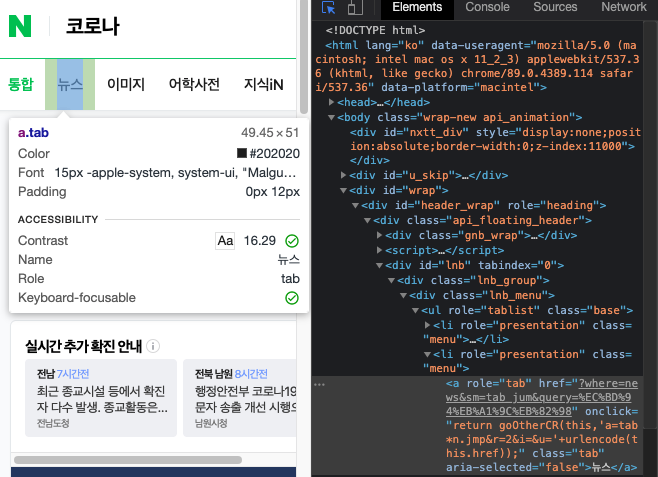Screen dimensions: 658x477
Task: Collapse the div id lnb node
Action: [x=379, y=266]
